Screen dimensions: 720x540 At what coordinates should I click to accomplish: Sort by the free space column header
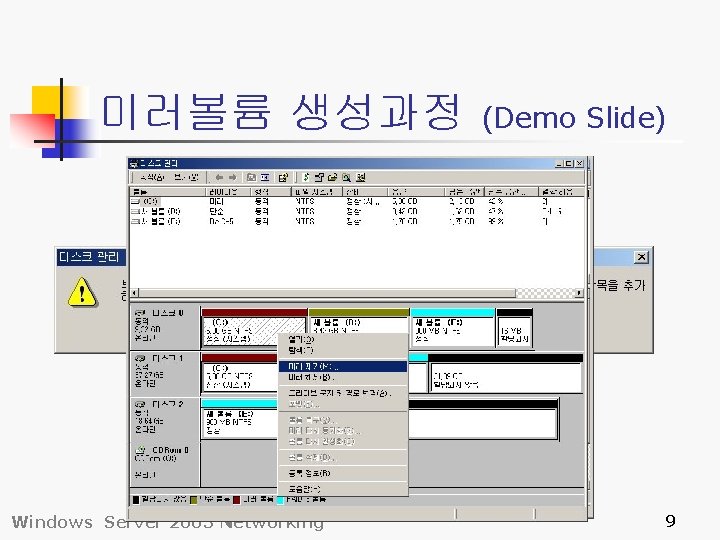point(465,191)
